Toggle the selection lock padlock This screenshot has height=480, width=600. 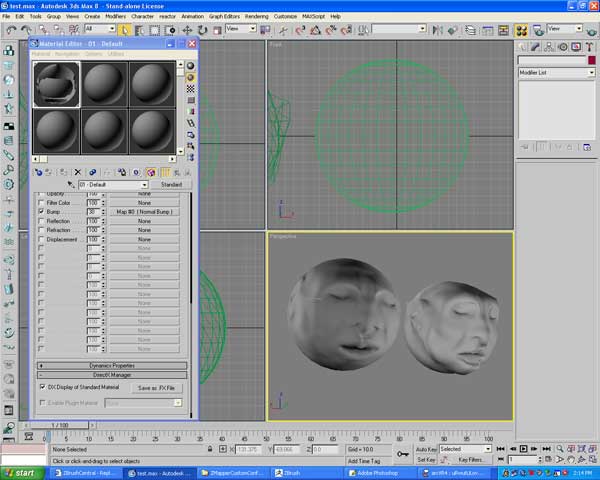coord(210,449)
